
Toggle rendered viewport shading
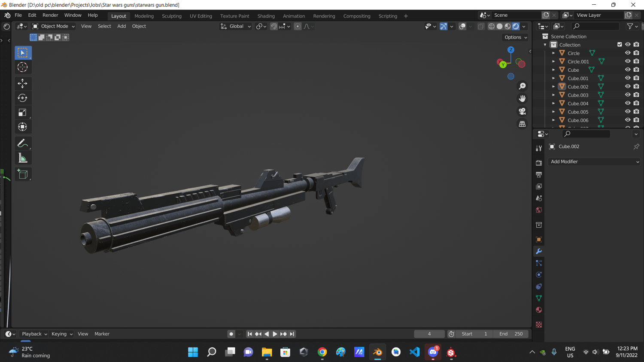coord(516,26)
